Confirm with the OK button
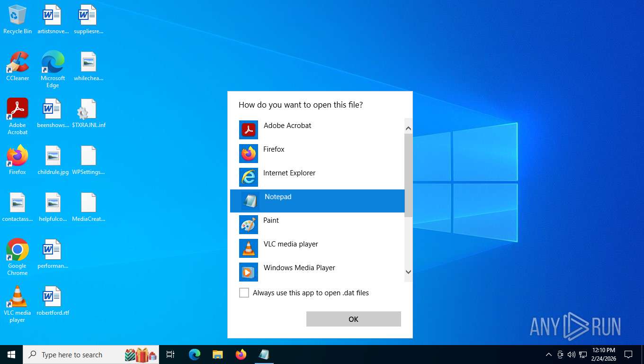This screenshot has height=364, width=644. (x=353, y=319)
